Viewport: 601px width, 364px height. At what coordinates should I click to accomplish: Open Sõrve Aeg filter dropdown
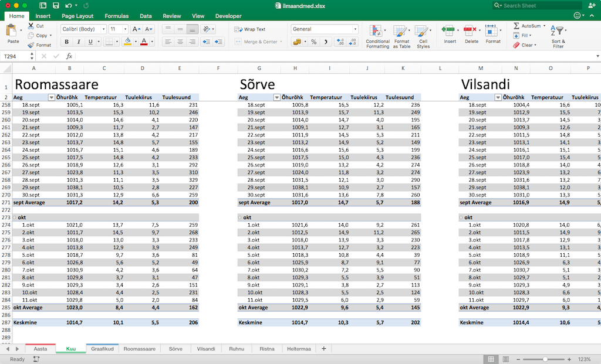(x=277, y=98)
